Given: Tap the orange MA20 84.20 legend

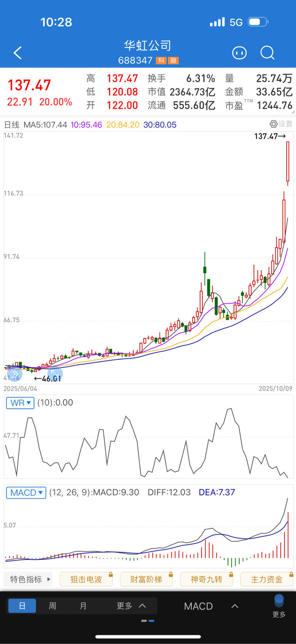Looking at the screenshot, I should click(123, 125).
